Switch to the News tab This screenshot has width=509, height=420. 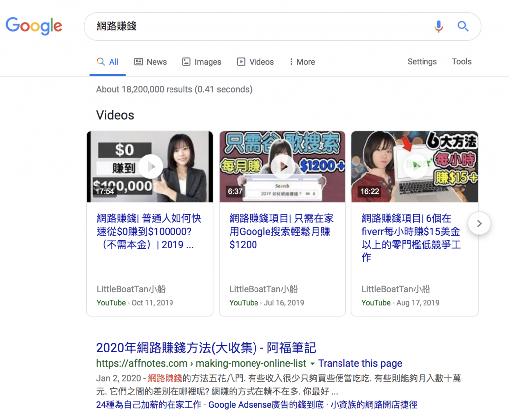[x=150, y=62]
